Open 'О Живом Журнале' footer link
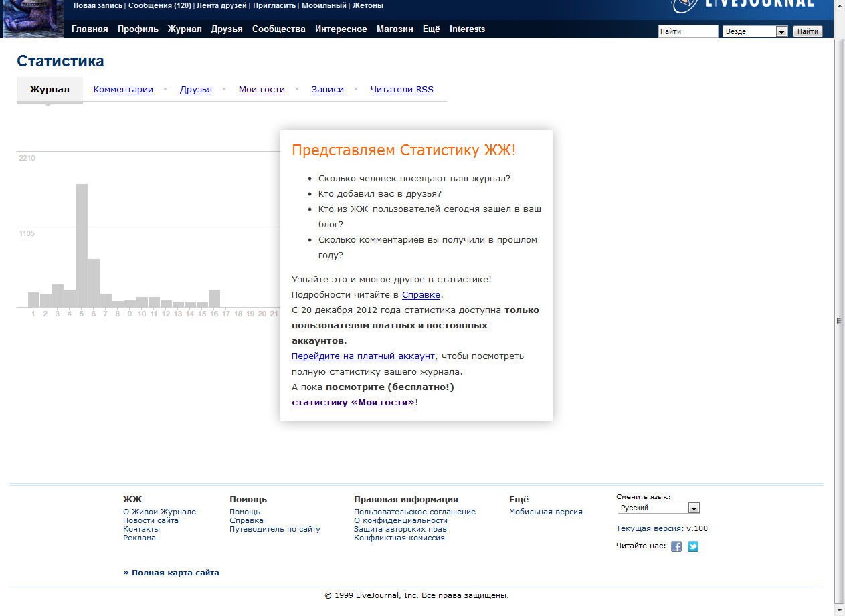This screenshot has height=616, width=845. (159, 512)
